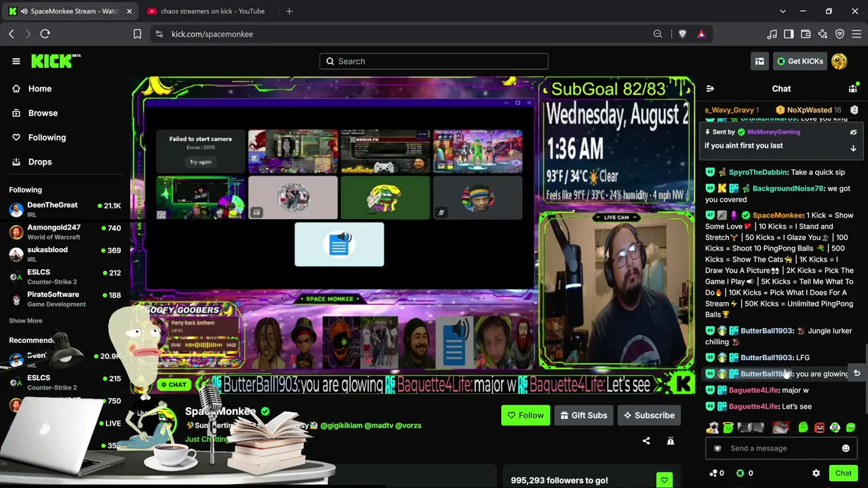Open MoMoneyGaming's profile from pinned message

click(x=774, y=132)
